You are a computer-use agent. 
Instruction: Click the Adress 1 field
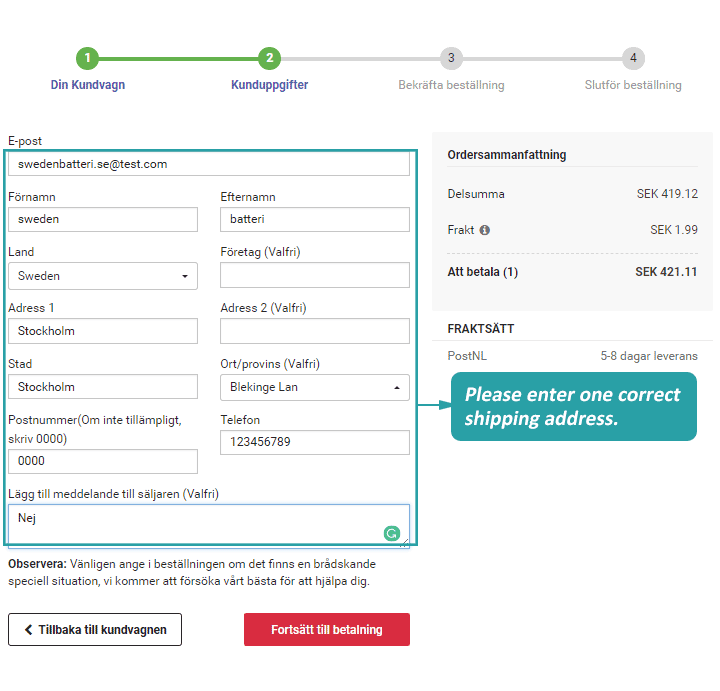[102, 331]
